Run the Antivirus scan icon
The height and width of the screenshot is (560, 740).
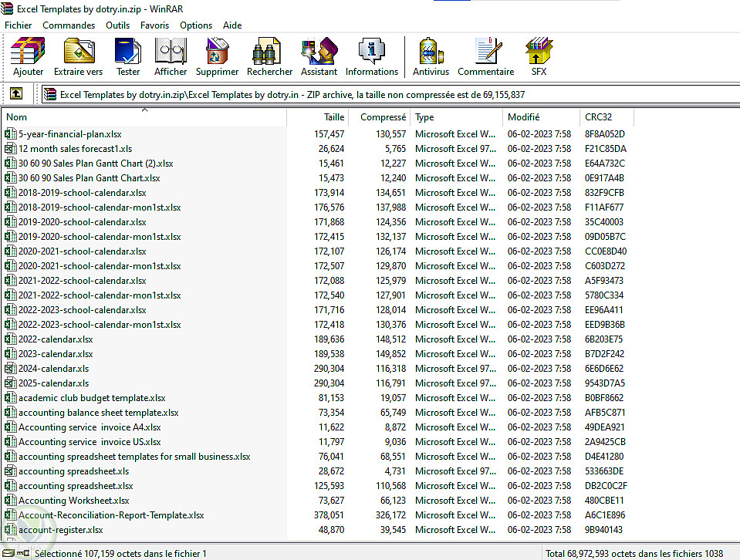tap(431, 51)
